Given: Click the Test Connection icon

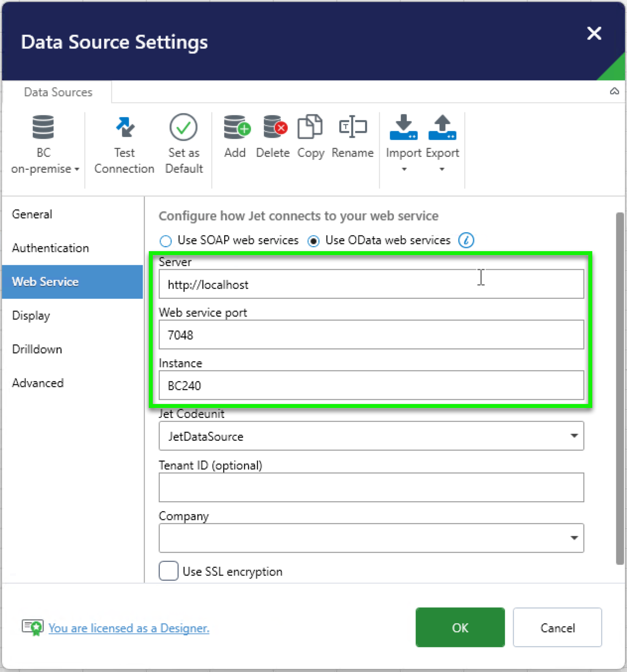Looking at the screenshot, I should pyautogui.click(x=125, y=128).
